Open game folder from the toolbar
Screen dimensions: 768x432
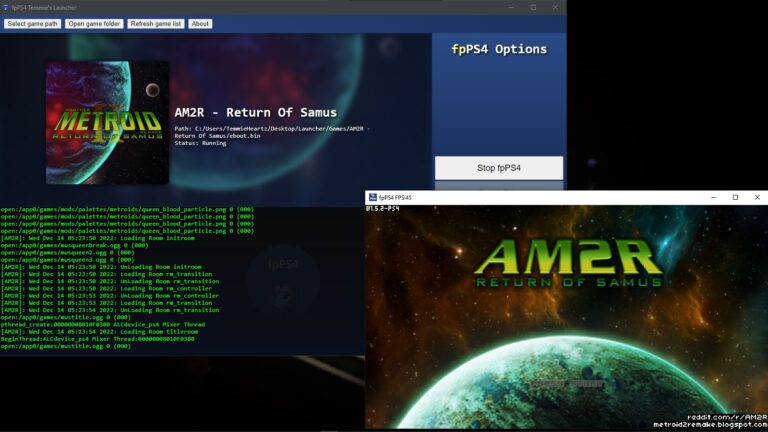click(x=94, y=24)
